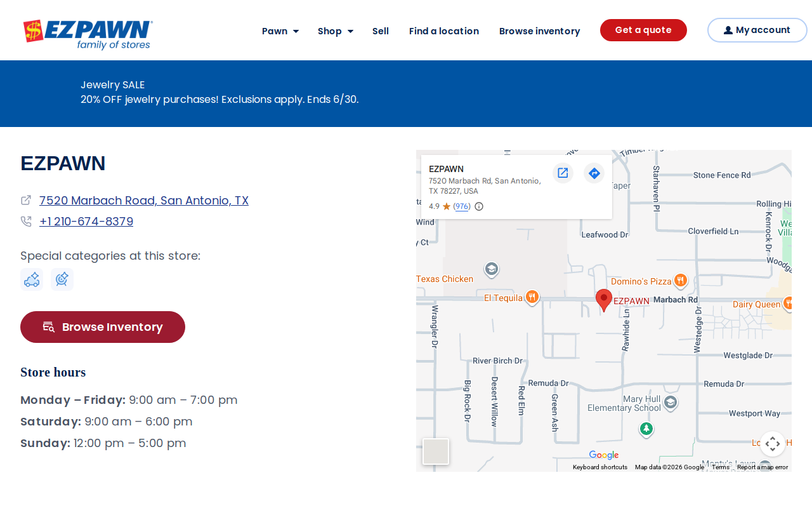Click the directions icon in map card
This screenshot has width=812, height=508.
[594, 173]
